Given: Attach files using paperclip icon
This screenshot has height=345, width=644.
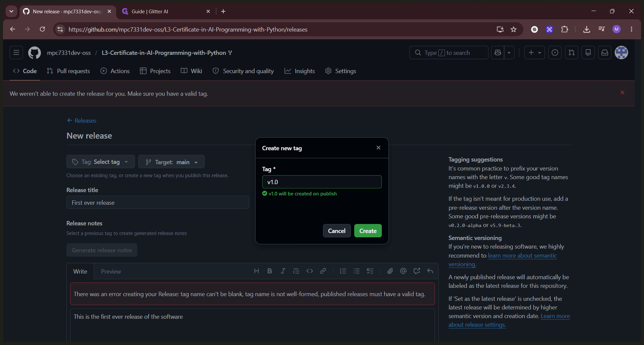Looking at the screenshot, I should point(390,271).
